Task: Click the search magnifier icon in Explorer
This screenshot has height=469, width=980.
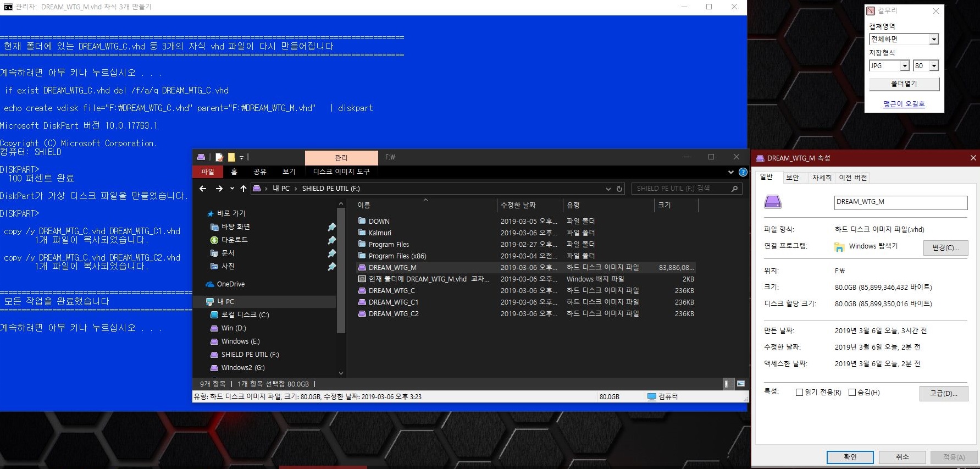Action: [x=734, y=189]
